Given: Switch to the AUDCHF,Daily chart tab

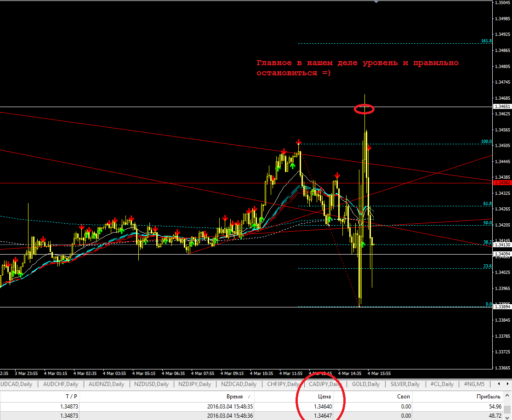Looking at the screenshot, I should (x=61, y=384).
